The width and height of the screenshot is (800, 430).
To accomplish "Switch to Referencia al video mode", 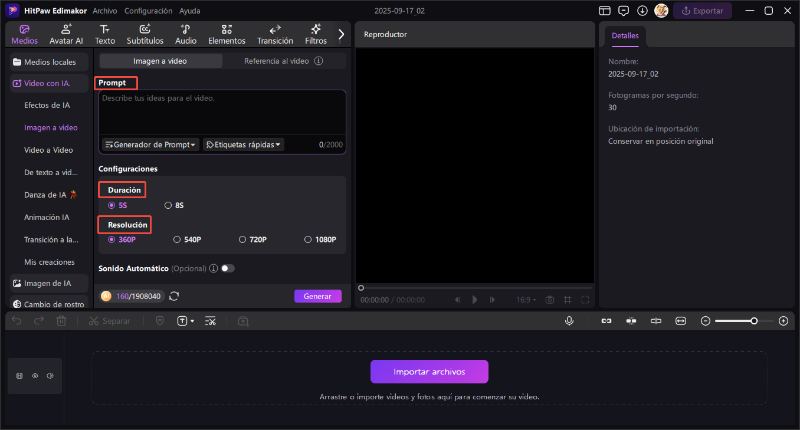I will pos(277,61).
